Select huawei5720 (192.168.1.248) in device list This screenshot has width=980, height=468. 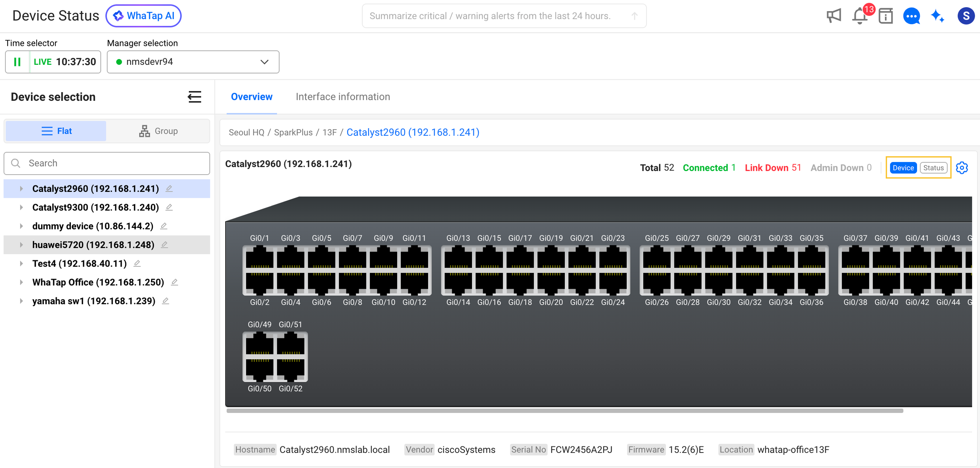(93, 244)
